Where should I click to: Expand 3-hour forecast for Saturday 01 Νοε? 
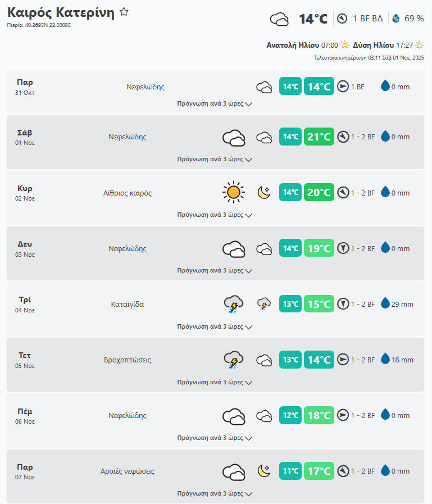[215, 160]
